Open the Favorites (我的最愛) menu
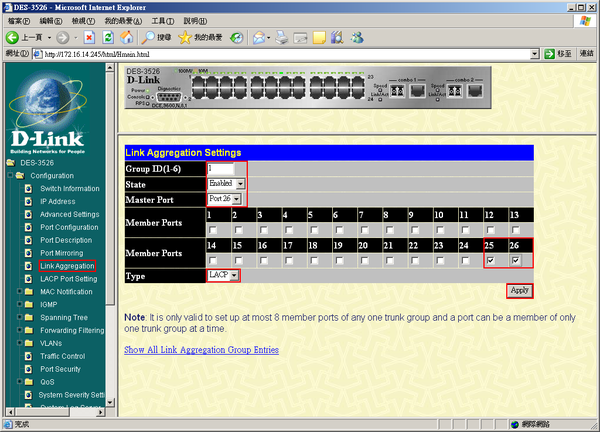Screen dimensions: 600x432 click(123, 21)
